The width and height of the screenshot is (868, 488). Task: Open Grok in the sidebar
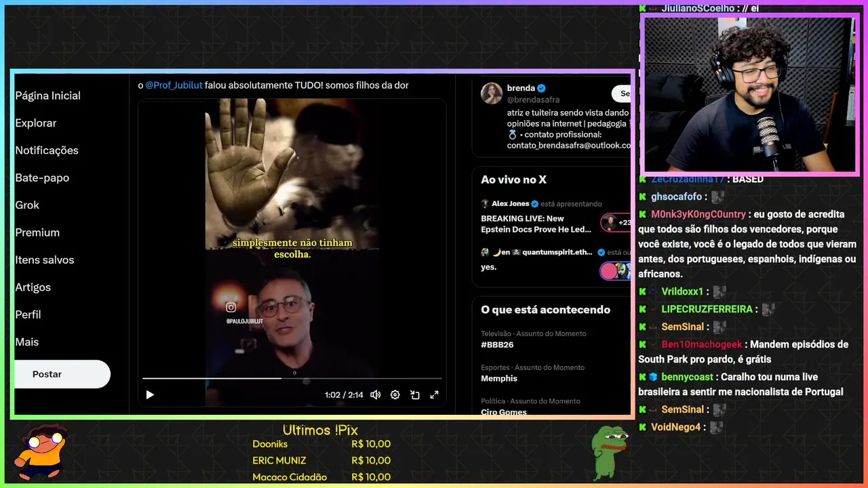tap(27, 205)
